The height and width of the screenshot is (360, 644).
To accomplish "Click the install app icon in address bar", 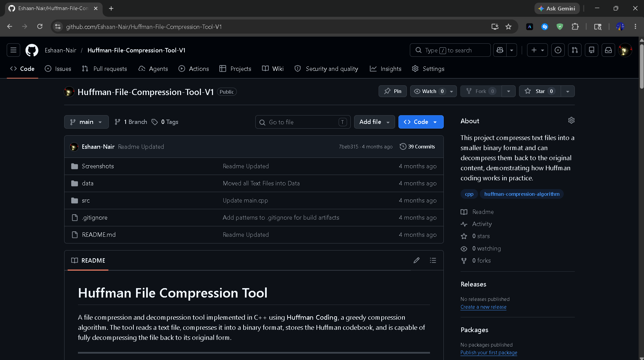I will [495, 27].
